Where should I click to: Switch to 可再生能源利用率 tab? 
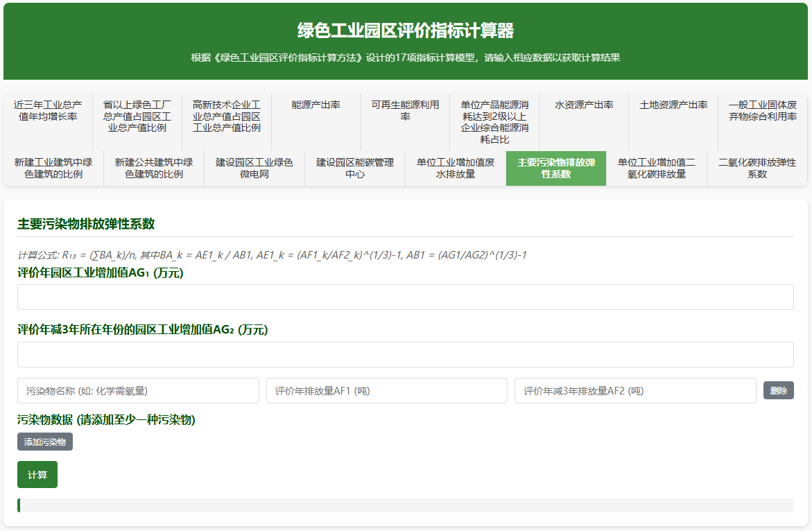[x=405, y=111]
